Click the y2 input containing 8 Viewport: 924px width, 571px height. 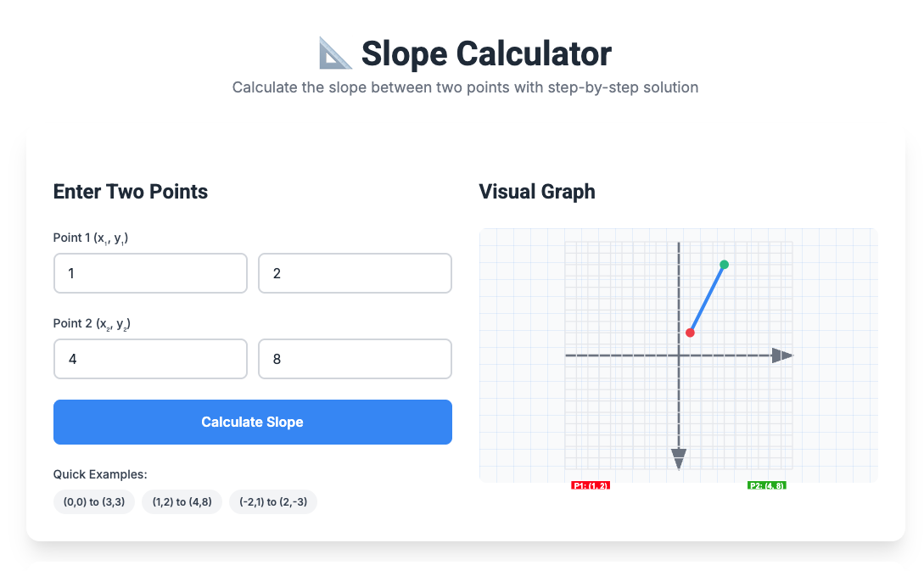tap(355, 358)
